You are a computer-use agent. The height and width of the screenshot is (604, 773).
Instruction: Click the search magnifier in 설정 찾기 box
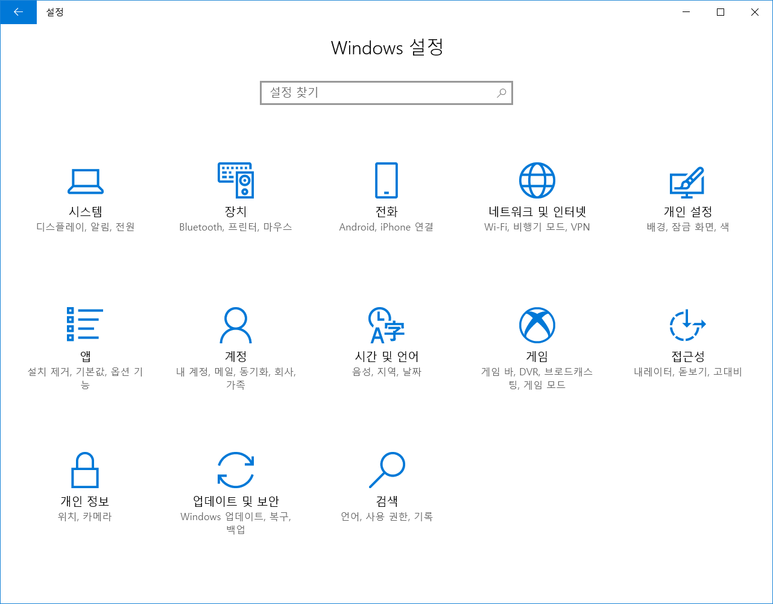click(x=501, y=93)
